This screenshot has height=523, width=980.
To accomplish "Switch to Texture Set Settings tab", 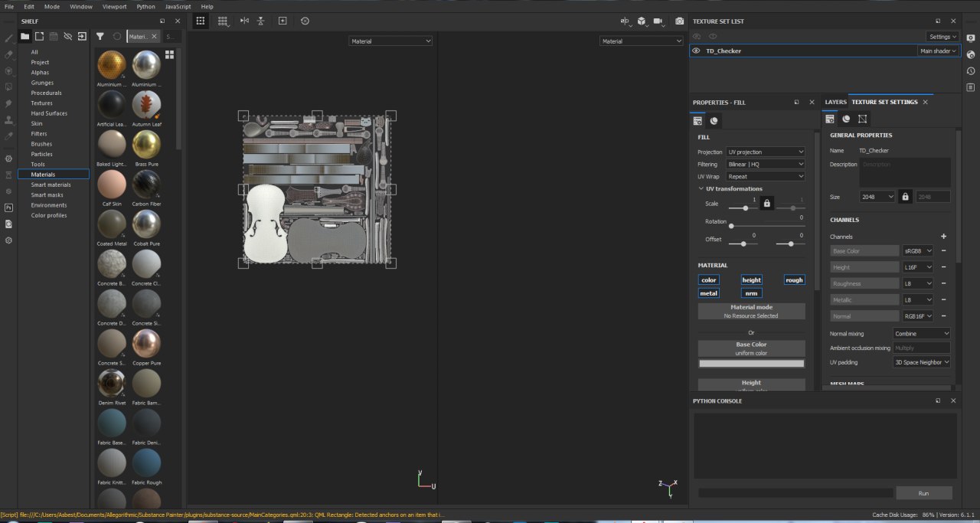I will tap(884, 102).
